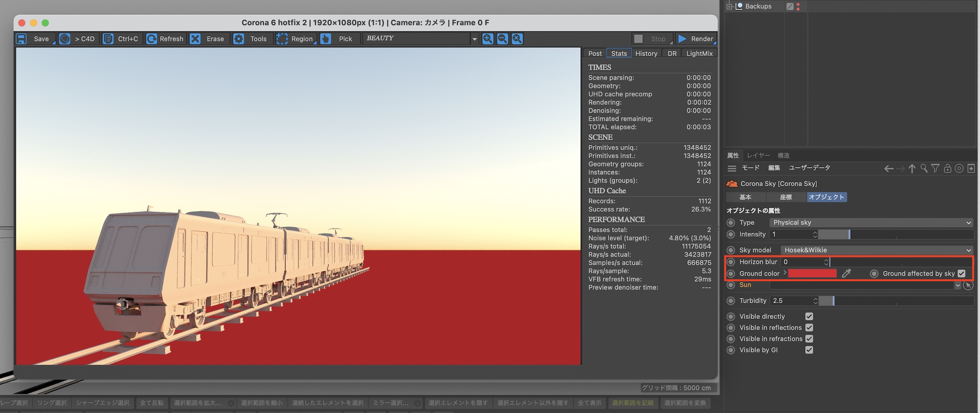This screenshot has height=413, width=980.
Task: Uncheck Ground affected by sky
Action: [x=961, y=273]
